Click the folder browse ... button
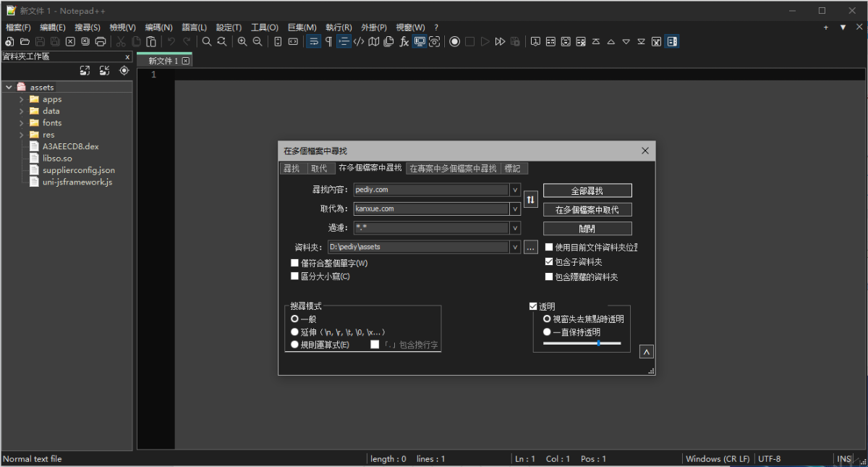Screen dimensions: 868x467 coord(531,247)
